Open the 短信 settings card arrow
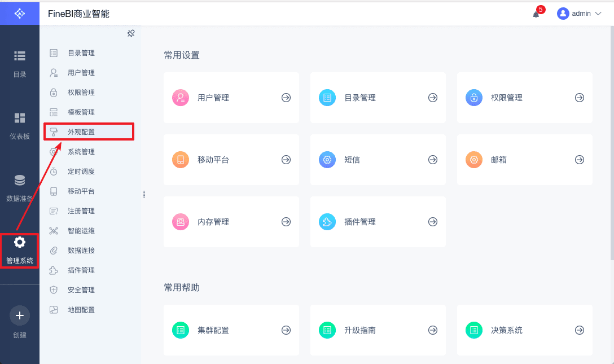This screenshot has width=614, height=364. [x=433, y=160]
